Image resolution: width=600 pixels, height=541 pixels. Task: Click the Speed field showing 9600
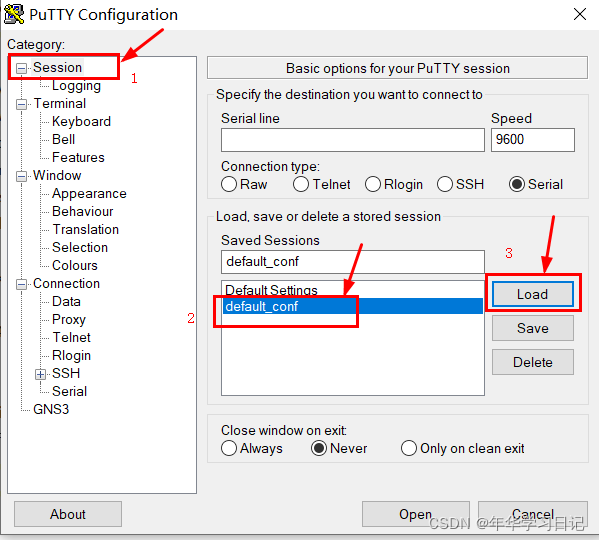(x=533, y=140)
